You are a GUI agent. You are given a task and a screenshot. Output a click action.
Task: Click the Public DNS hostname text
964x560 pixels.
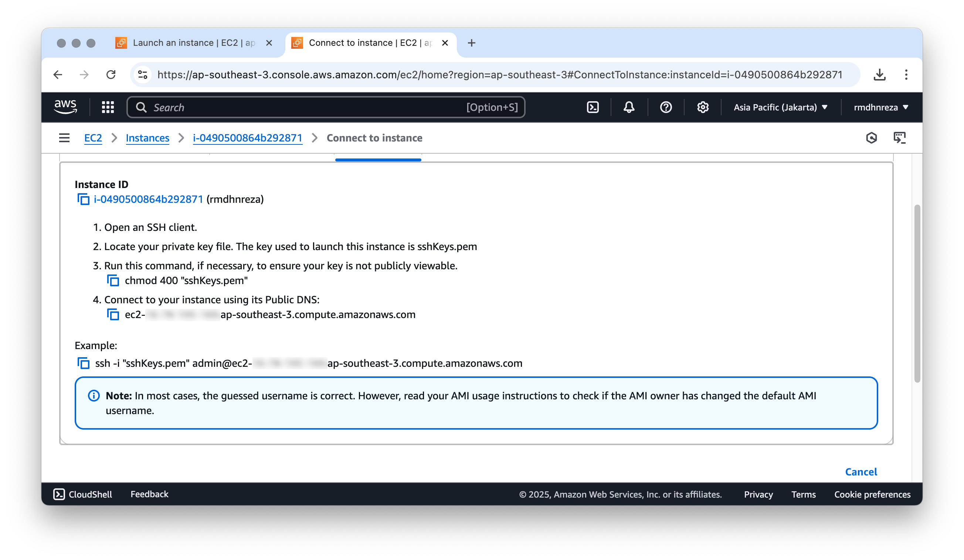[270, 315]
